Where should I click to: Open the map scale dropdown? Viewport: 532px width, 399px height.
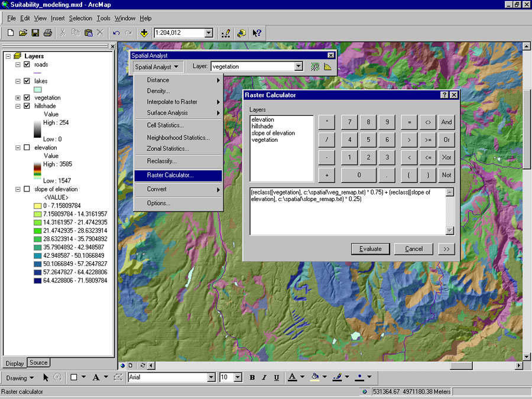[x=208, y=33]
